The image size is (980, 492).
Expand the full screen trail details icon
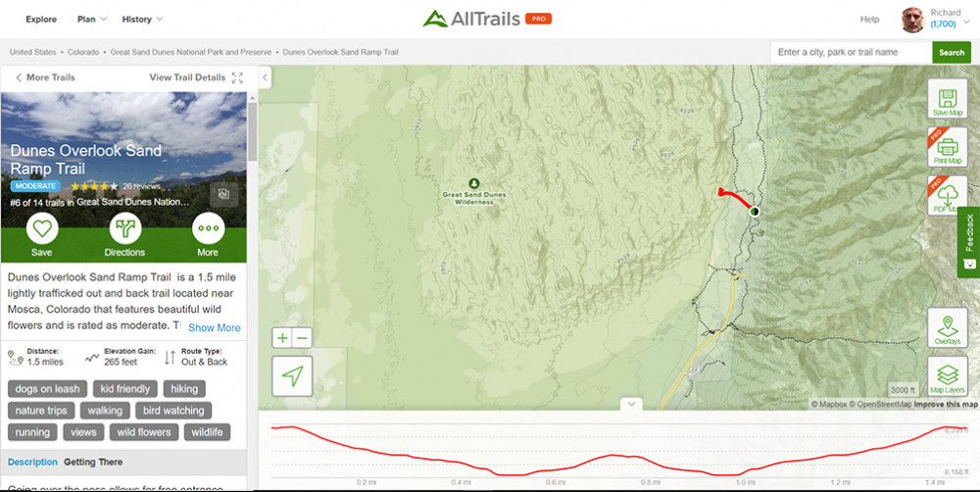point(237,77)
